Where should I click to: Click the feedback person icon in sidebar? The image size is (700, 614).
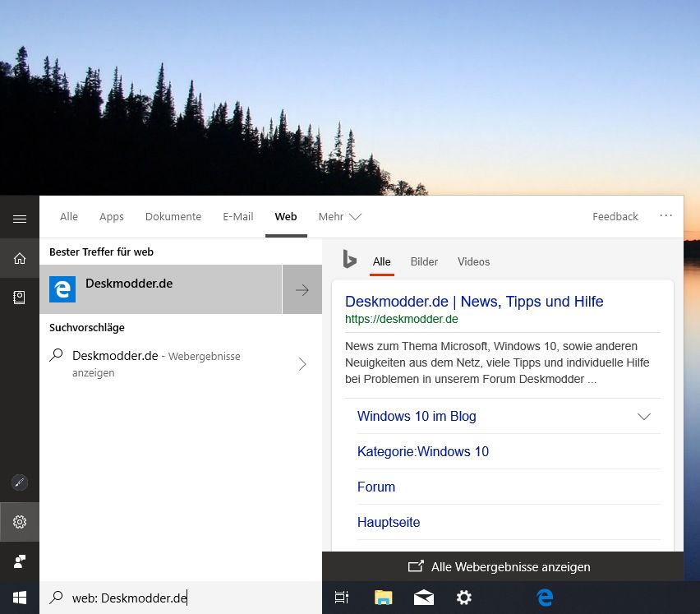coord(20,561)
